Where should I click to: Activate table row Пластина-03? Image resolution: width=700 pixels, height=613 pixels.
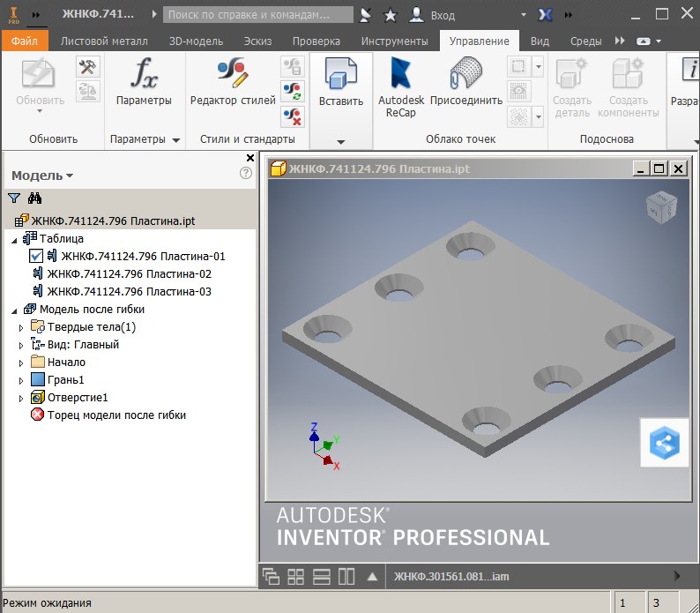pos(129,292)
